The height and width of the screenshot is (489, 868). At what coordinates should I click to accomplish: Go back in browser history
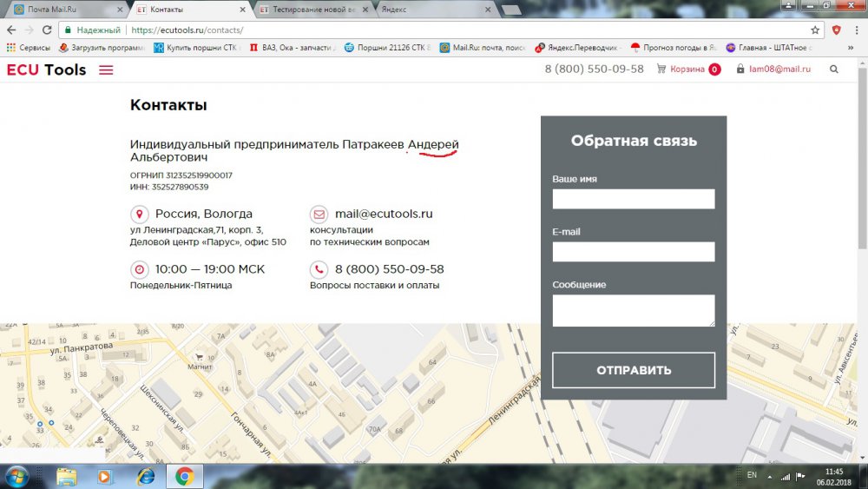click(x=11, y=30)
